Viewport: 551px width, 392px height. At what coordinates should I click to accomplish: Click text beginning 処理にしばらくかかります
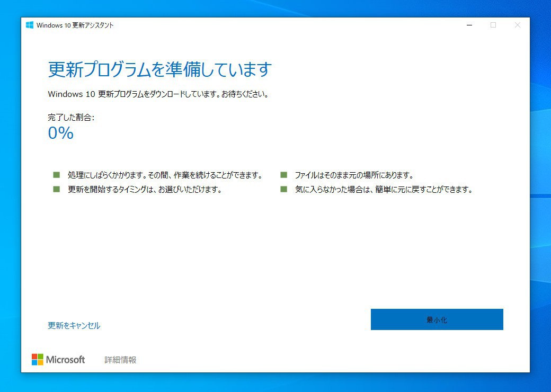pos(165,175)
